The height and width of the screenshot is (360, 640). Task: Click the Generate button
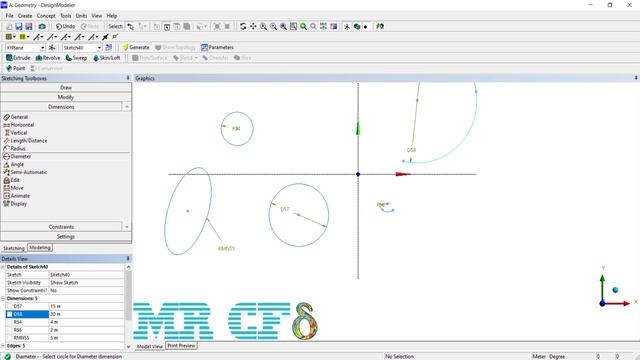pos(136,48)
